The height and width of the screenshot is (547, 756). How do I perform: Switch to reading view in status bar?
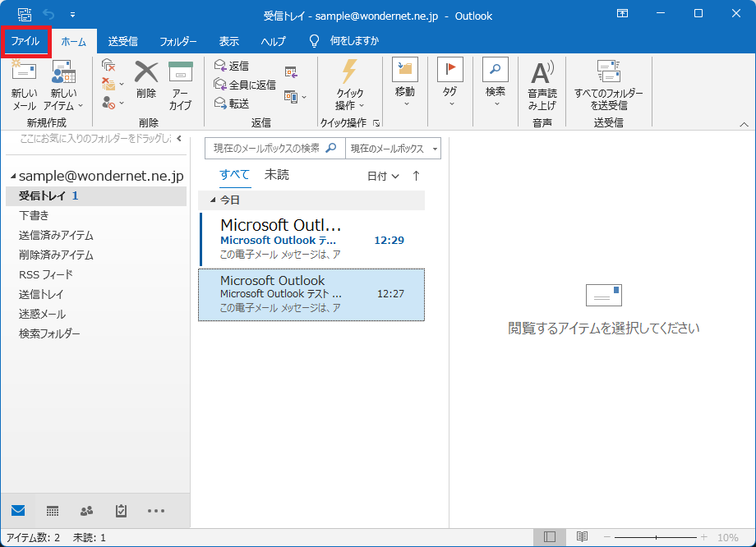pos(582,537)
